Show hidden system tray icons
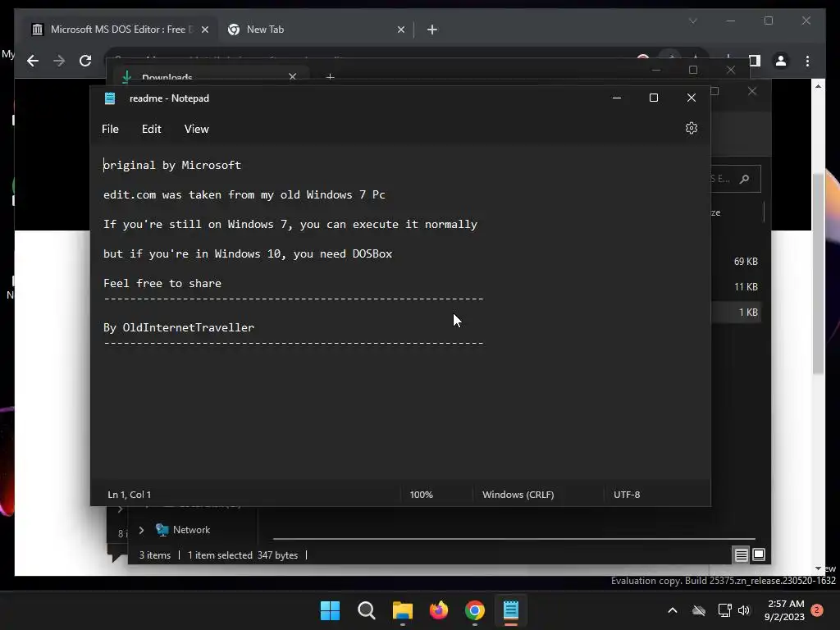Image resolution: width=840 pixels, height=630 pixels. click(x=673, y=610)
